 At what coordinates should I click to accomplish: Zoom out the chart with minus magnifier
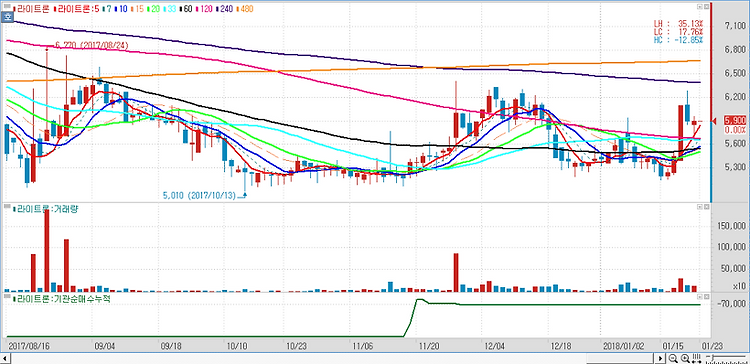[673, 358]
